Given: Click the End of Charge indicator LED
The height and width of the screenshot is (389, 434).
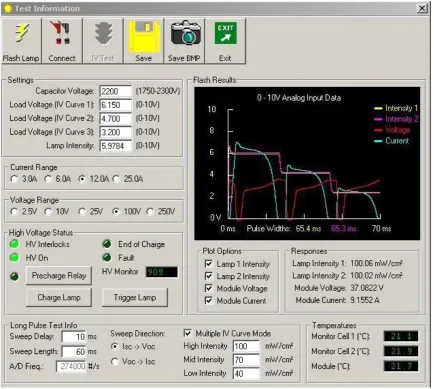Looking at the screenshot, I should 107,244.
